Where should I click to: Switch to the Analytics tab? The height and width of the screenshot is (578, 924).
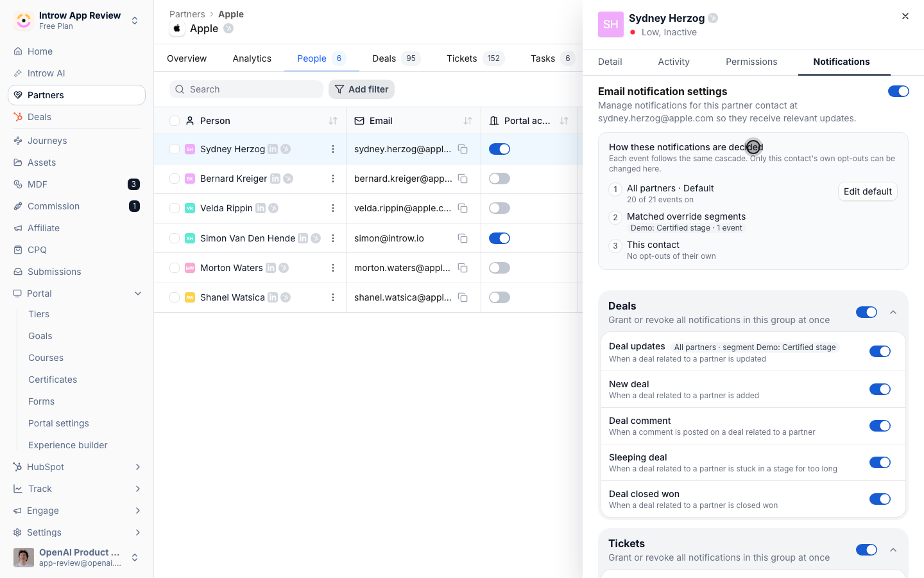(252, 58)
